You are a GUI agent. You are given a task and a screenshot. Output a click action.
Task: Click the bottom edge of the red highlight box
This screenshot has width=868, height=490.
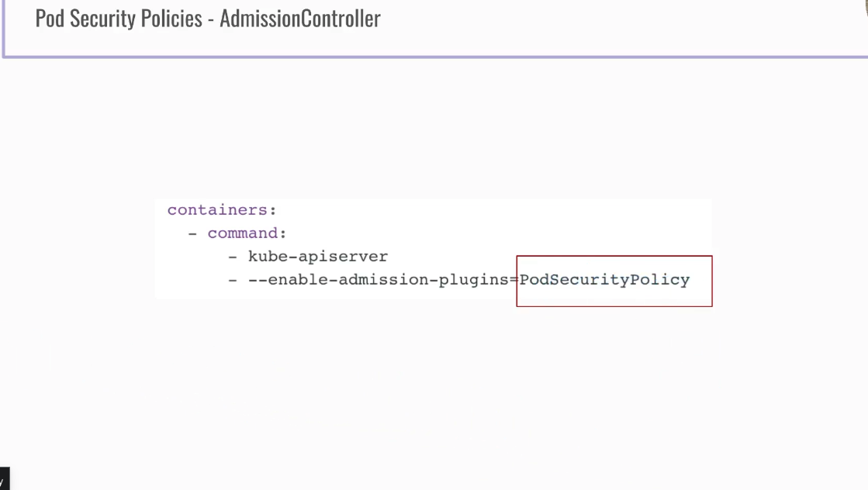[x=614, y=306]
